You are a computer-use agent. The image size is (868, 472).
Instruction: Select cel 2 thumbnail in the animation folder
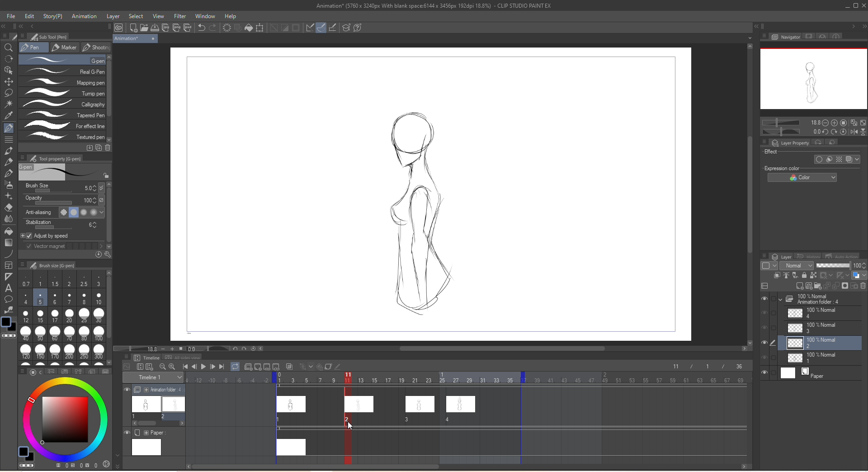174,404
